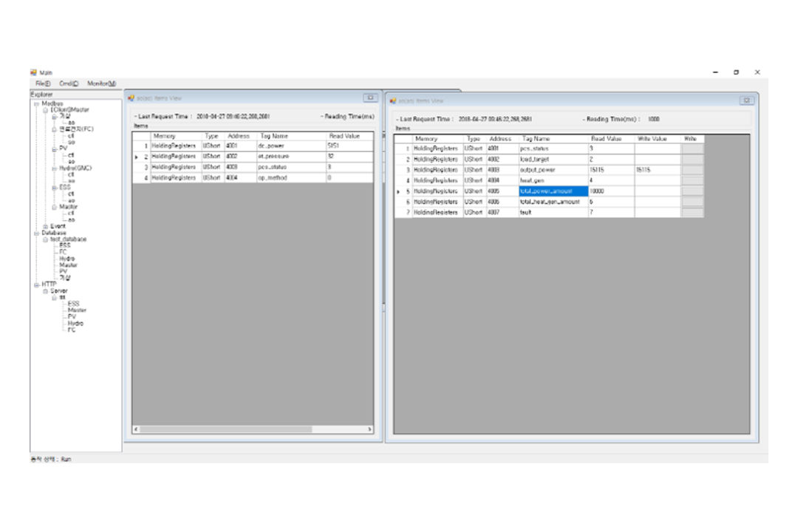798x532 pixels.
Task: Click left arrow of horizontal scrollbar
Action: click(136, 430)
